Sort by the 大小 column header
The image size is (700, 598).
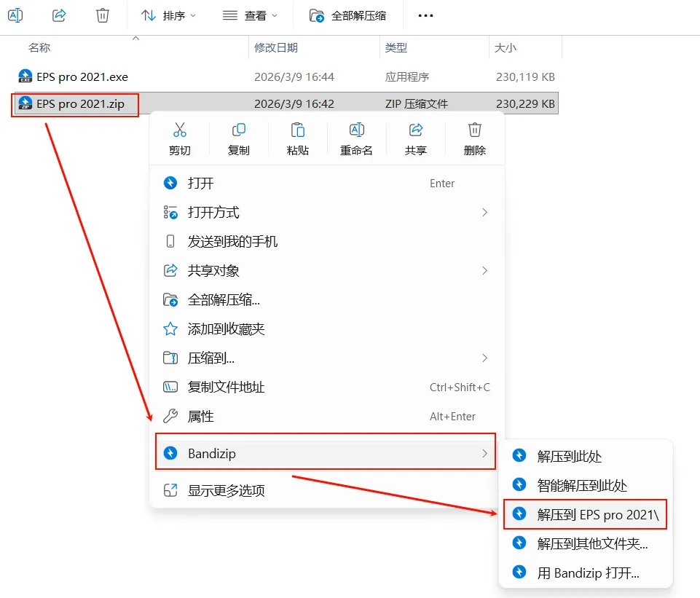click(x=506, y=48)
